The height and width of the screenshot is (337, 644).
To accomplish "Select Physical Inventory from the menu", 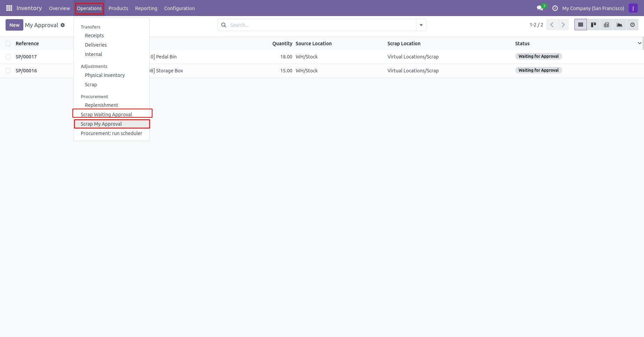I will 104,75.
